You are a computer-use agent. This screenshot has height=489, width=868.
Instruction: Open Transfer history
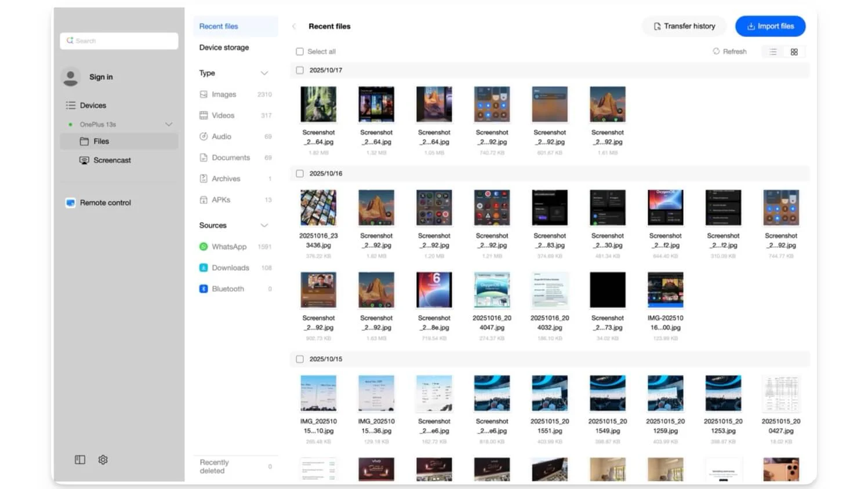(x=684, y=26)
